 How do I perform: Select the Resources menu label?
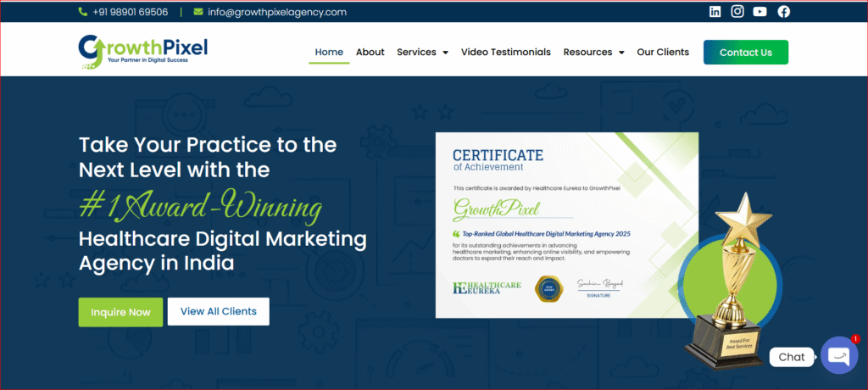tap(587, 52)
